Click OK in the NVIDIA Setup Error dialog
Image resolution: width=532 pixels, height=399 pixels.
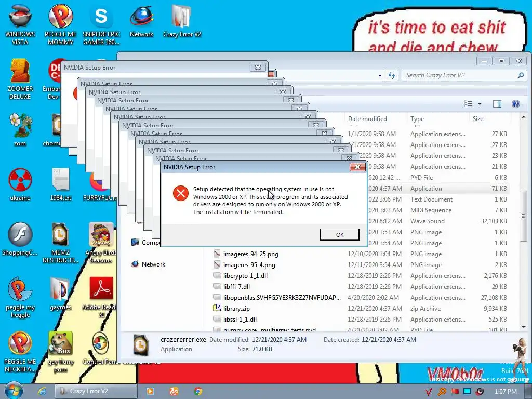(339, 234)
